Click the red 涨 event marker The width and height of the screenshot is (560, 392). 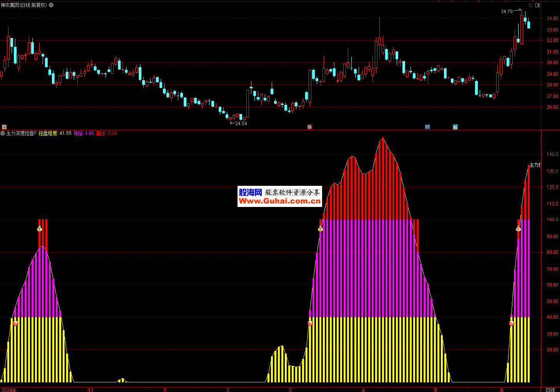[x=309, y=127]
